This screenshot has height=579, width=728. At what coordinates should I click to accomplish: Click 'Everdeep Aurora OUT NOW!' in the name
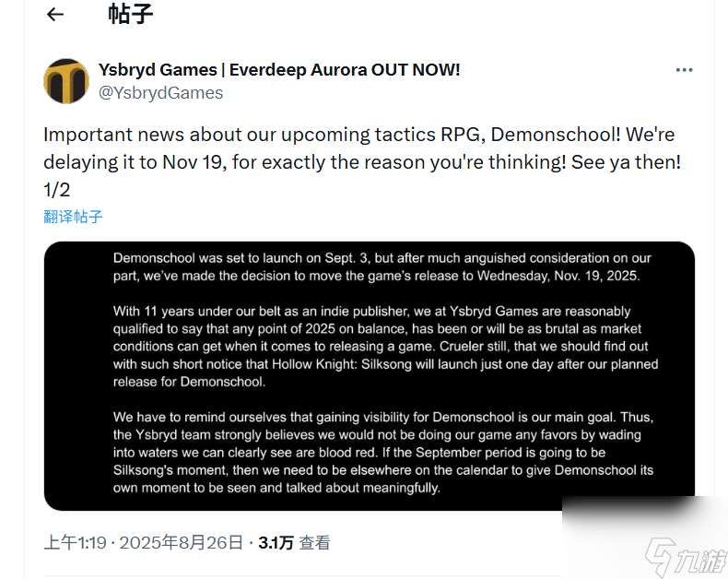click(345, 70)
